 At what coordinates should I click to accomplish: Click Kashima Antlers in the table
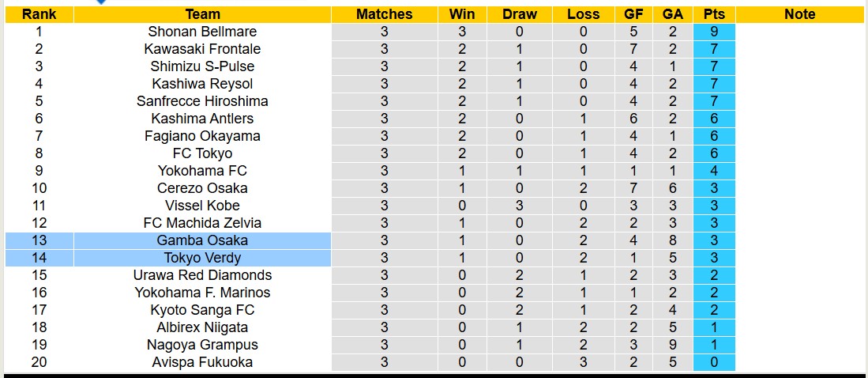pos(202,119)
